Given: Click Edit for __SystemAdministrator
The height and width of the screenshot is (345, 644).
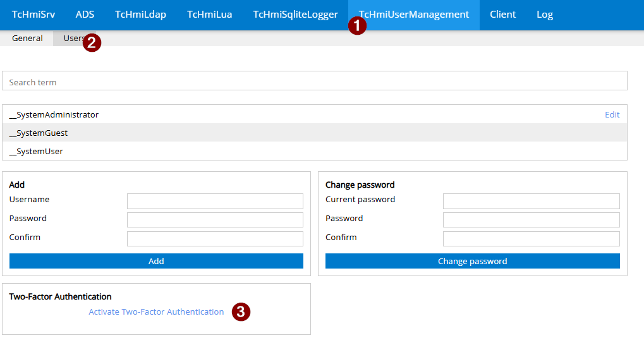Looking at the screenshot, I should point(612,114).
